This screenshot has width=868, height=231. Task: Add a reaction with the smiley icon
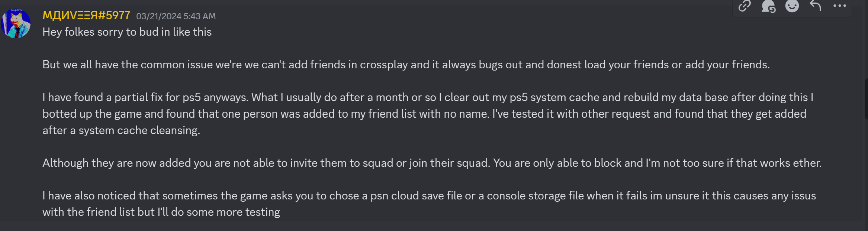click(x=792, y=6)
